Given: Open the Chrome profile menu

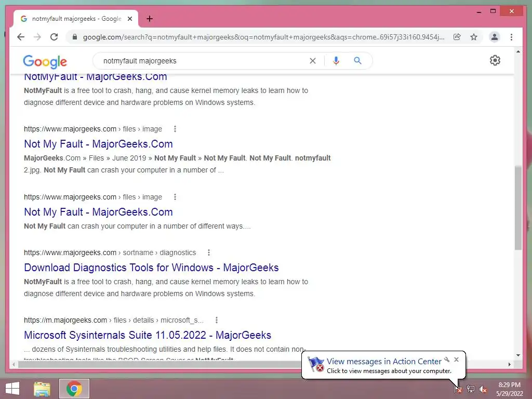Looking at the screenshot, I should [495, 37].
